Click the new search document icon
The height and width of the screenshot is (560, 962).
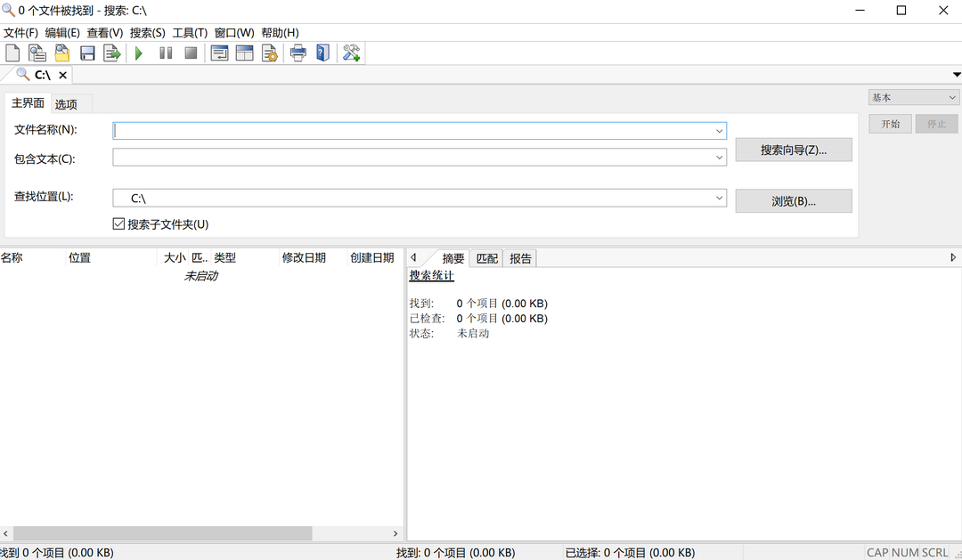click(12, 53)
